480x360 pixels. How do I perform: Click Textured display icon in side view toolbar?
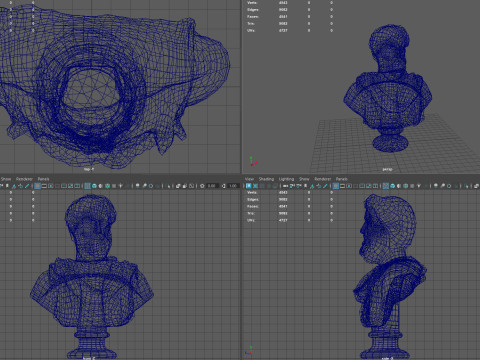coord(412,186)
